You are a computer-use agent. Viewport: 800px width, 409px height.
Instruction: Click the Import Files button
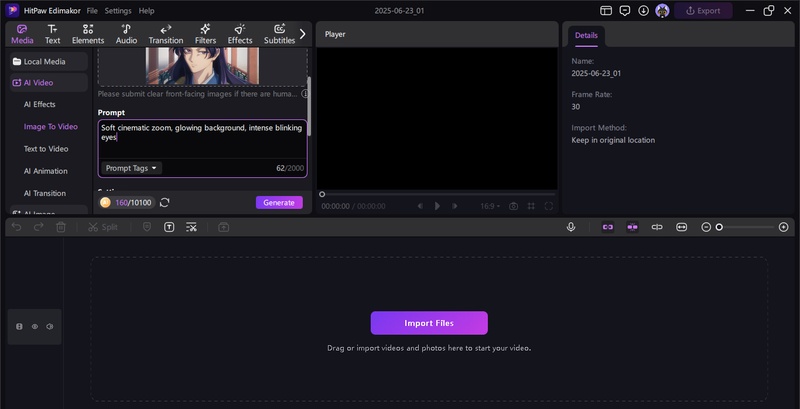[429, 323]
